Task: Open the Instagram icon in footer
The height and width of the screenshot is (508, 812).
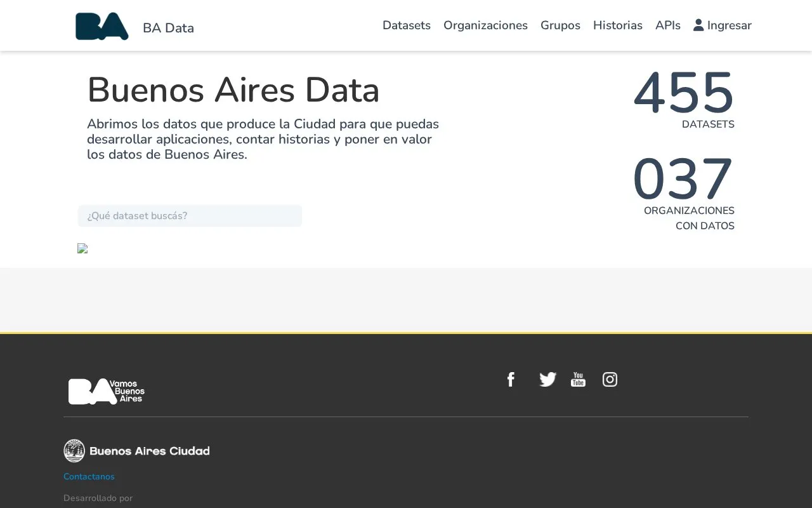Action: [610, 379]
